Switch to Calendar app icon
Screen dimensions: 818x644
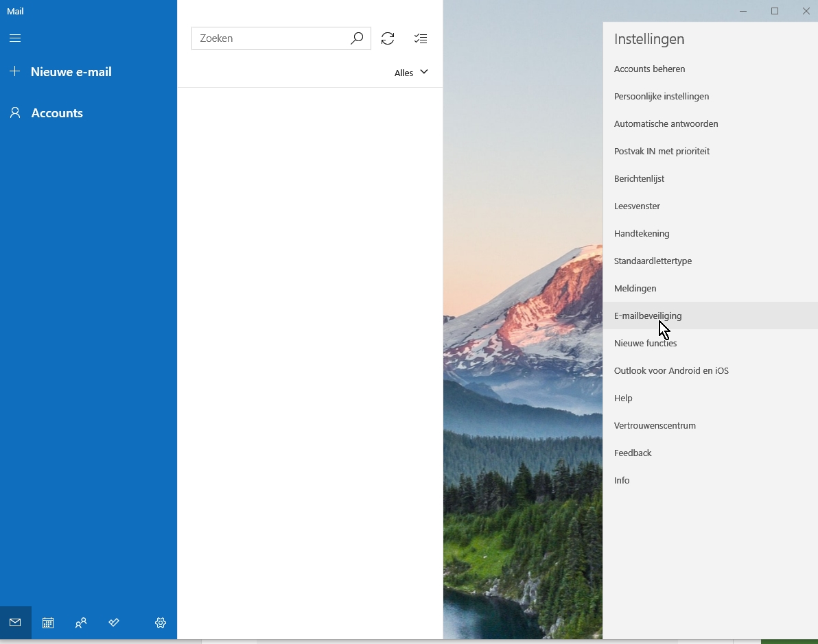pos(48,623)
